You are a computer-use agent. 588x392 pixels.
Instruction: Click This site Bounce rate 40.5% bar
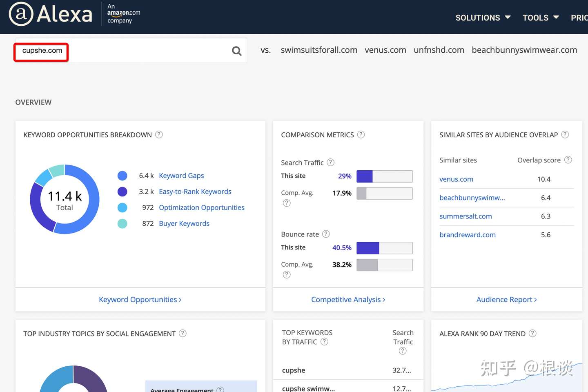(385, 248)
